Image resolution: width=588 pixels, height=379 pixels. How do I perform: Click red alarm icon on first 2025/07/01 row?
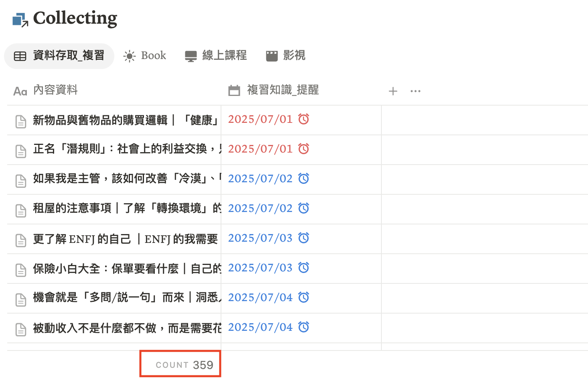pyautogui.click(x=304, y=119)
